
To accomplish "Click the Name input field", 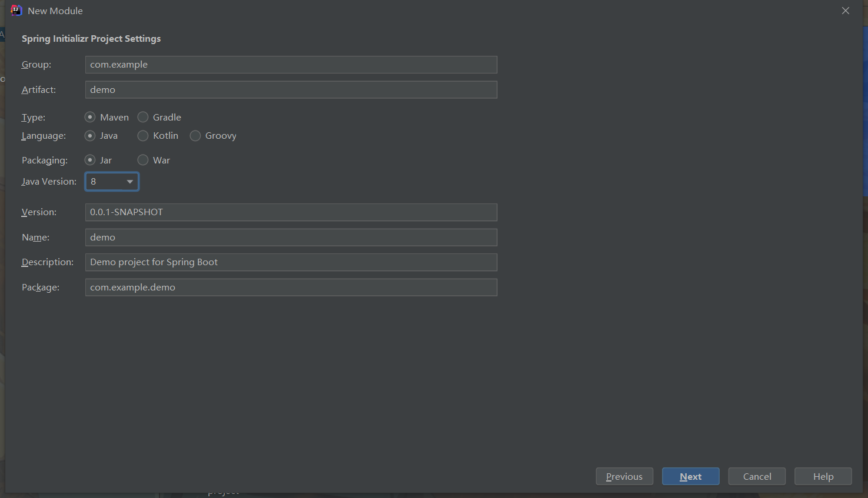I will (291, 238).
